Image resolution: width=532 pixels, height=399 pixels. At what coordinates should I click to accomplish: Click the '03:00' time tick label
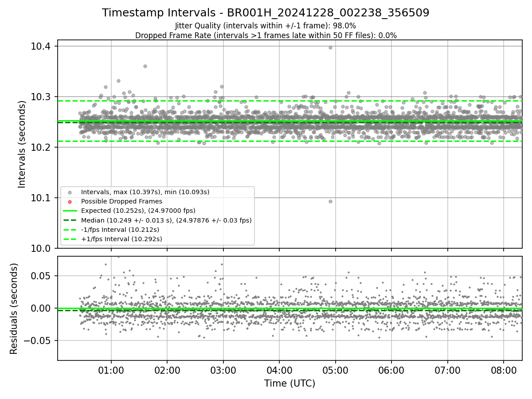tap(223, 370)
